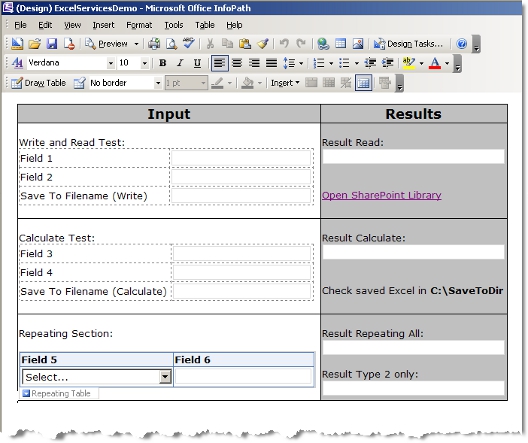Open the line spacing dropdown
Screen dimensions: 528x443
pyautogui.click(x=301, y=63)
